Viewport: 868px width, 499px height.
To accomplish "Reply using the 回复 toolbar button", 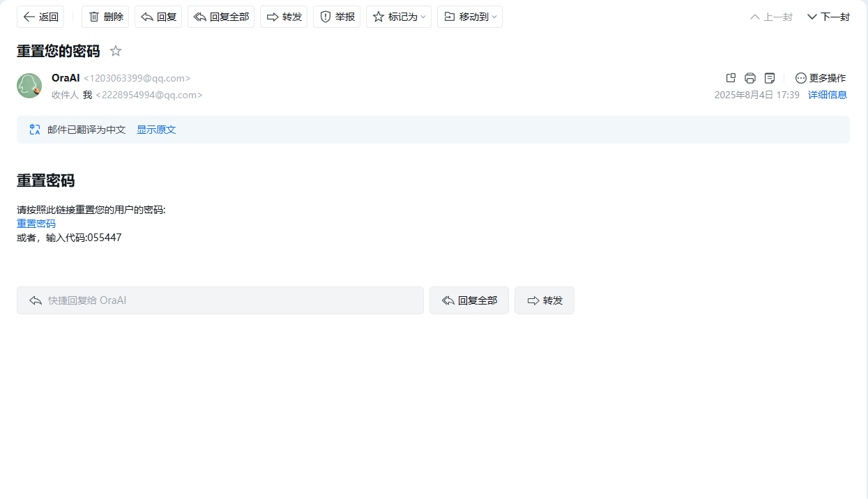I will tap(158, 17).
